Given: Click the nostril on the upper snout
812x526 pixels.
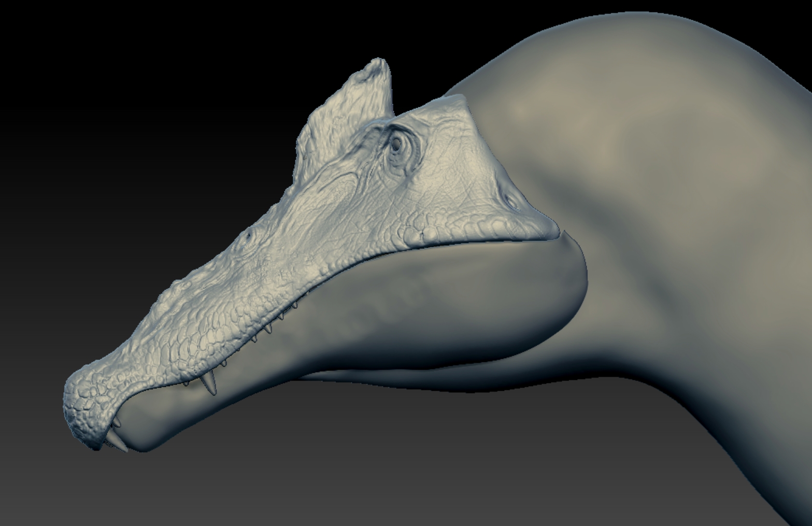Looking at the screenshot, I should click(x=248, y=236).
